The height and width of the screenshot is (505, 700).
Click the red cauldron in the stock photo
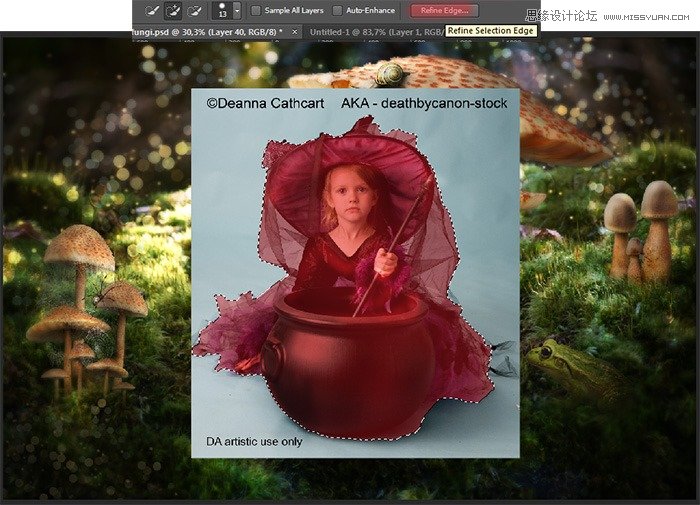pyautogui.click(x=348, y=363)
